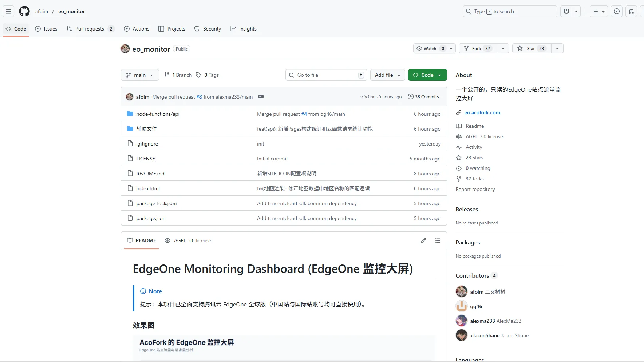This screenshot has height=362, width=644.
Task: Expand the Fork options dropdown arrow
Action: 503,48
